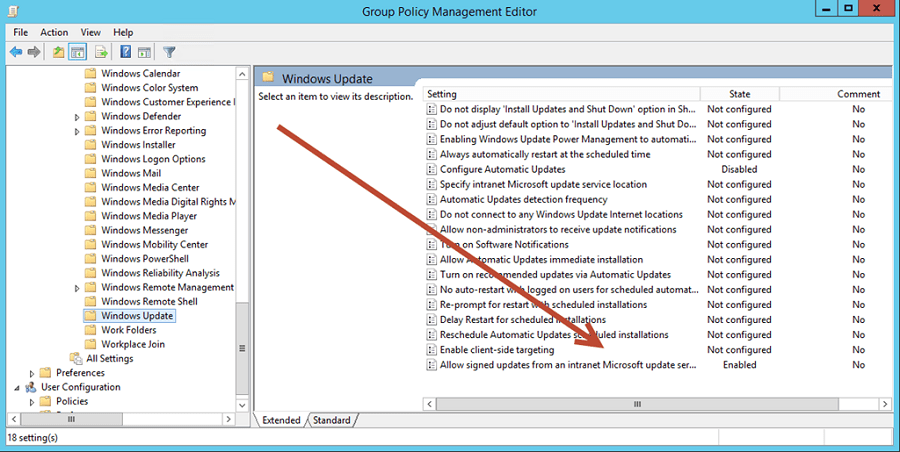This screenshot has height=452, width=900.
Task: Toggle Show/Hide Console Tree toolbar button
Action: point(77,52)
